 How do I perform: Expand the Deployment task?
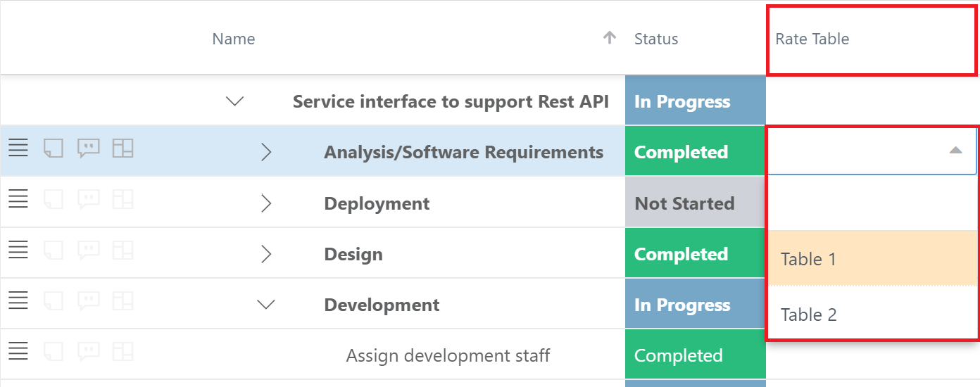click(x=266, y=203)
